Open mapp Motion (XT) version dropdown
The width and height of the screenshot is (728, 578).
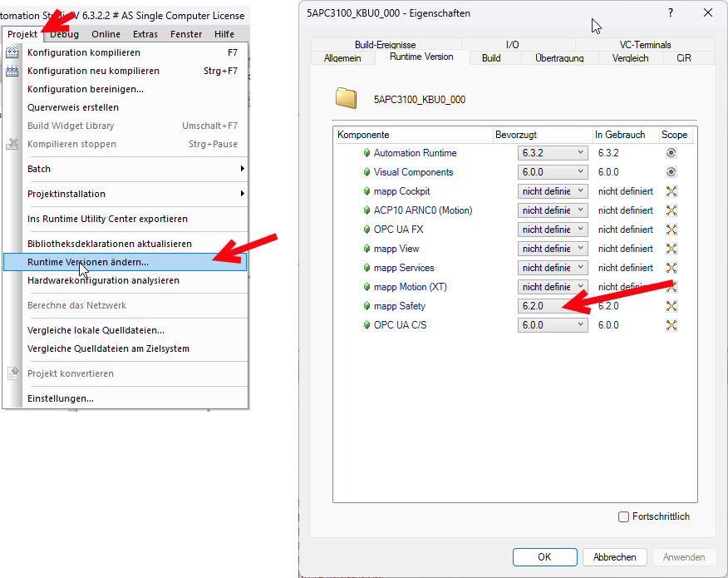coord(553,287)
